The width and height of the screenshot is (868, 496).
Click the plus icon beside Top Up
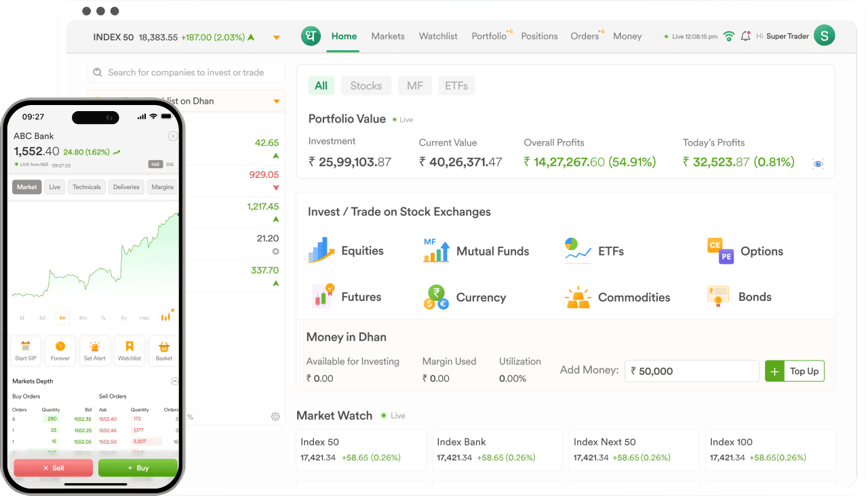(x=774, y=371)
